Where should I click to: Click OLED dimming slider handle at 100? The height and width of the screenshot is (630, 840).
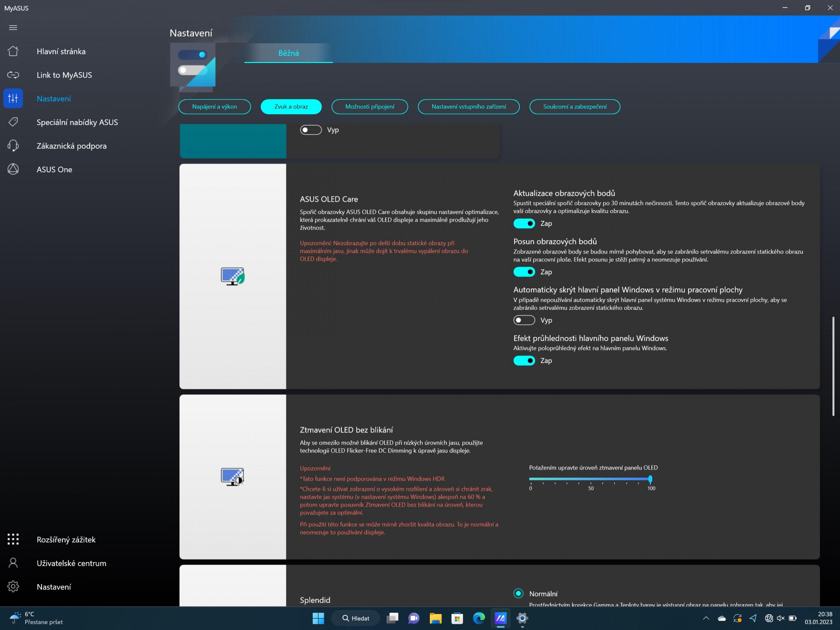click(650, 479)
